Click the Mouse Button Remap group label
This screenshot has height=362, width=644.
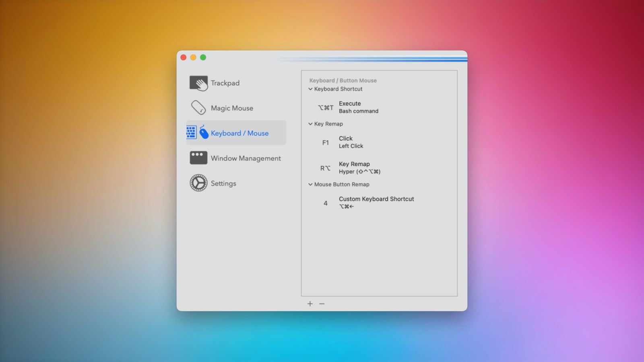point(342,184)
